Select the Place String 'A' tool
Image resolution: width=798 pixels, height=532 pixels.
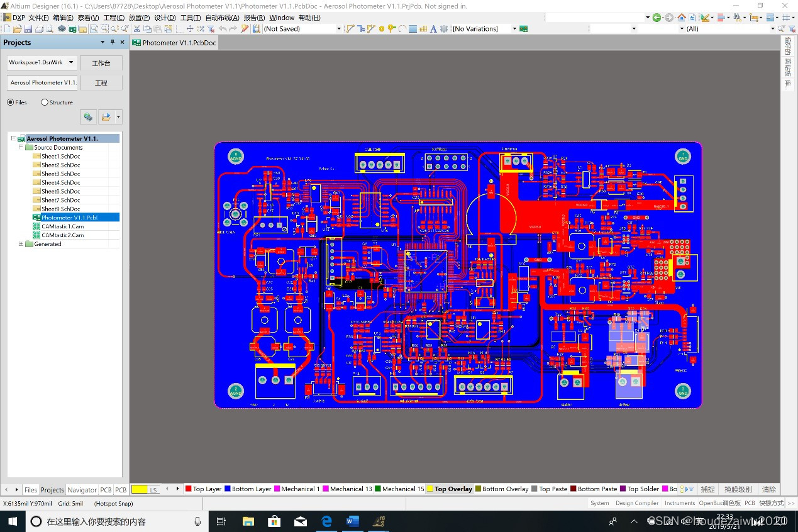[x=433, y=29]
